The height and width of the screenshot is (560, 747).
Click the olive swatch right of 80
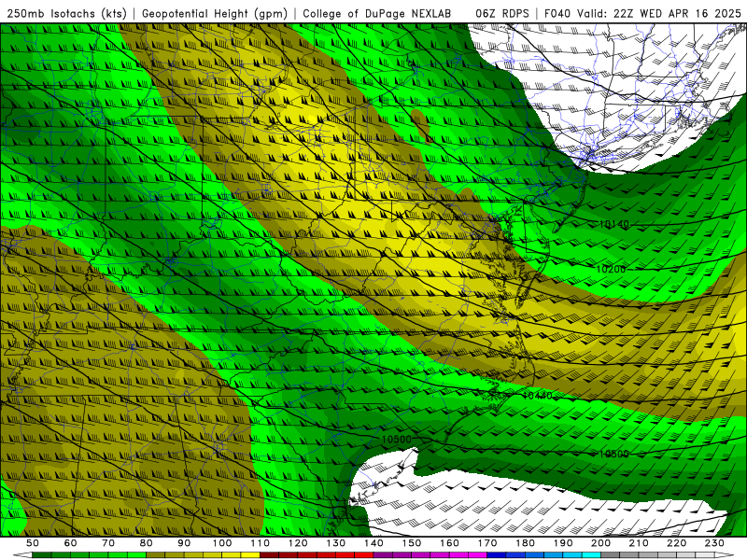(156, 555)
